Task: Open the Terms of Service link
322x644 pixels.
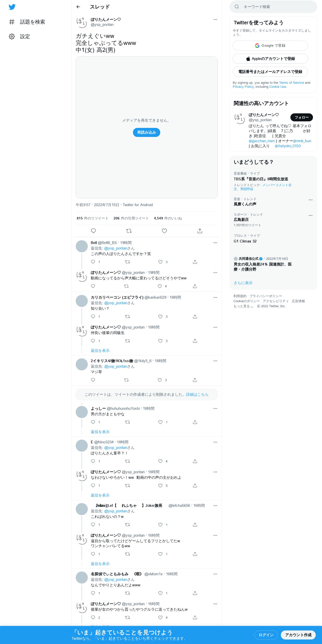Action: coord(291,83)
